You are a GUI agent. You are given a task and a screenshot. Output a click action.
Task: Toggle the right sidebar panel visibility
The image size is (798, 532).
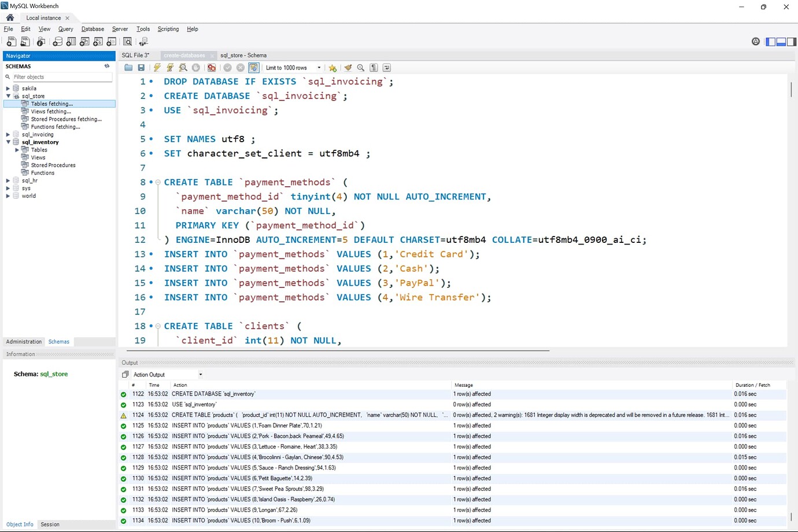point(791,42)
